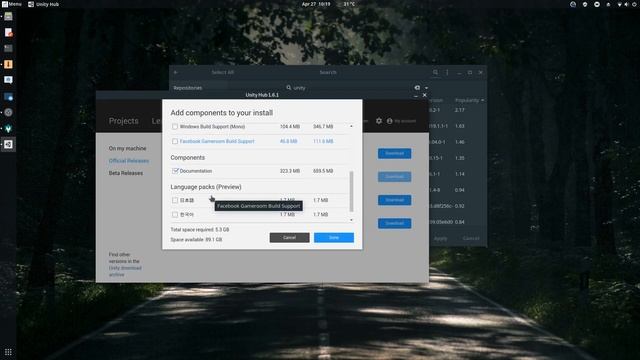The height and width of the screenshot is (360, 640).
Task: Click Unity Hub item in the top panel
Action: (43, 4)
